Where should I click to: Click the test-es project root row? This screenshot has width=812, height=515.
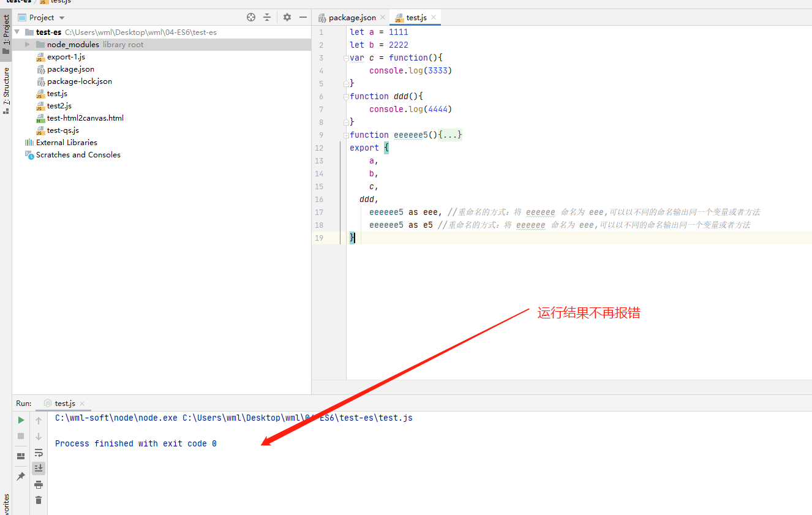pyautogui.click(x=162, y=32)
